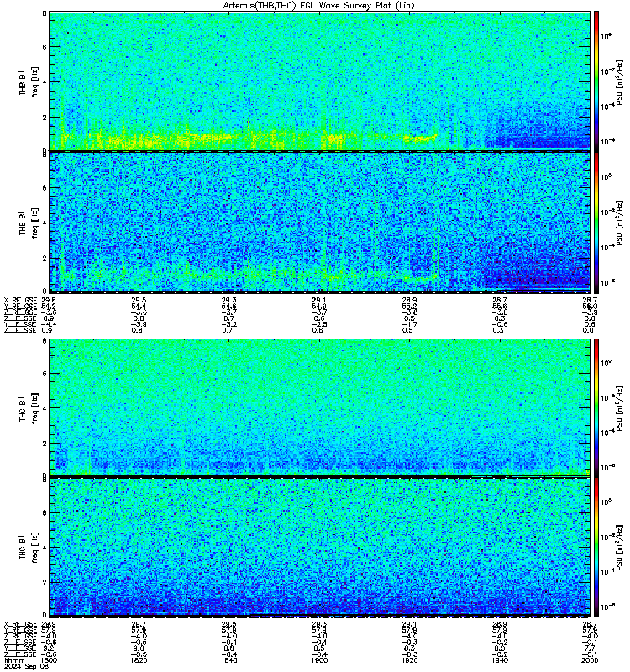Click the '1940' time axis label
630x672 pixels.
pyautogui.click(x=500, y=660)
